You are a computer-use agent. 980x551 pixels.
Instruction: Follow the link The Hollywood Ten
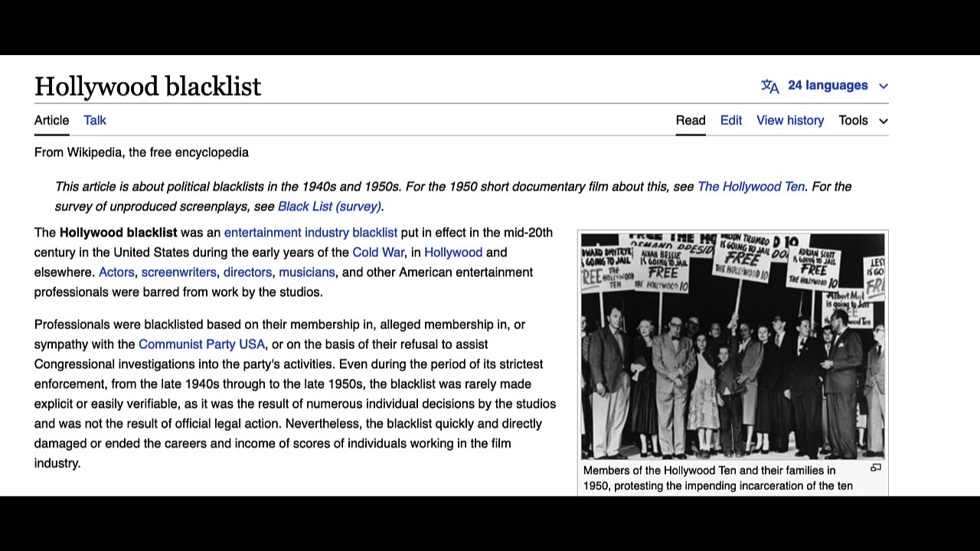coord(751,187)
